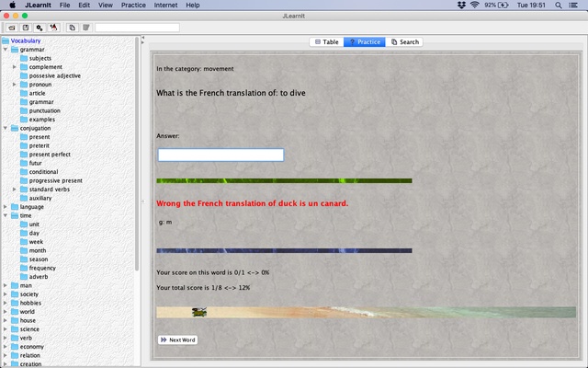This screenshot has width=588, height=368.
Task: Select the present perfect folder
Action: coord(45,155)
